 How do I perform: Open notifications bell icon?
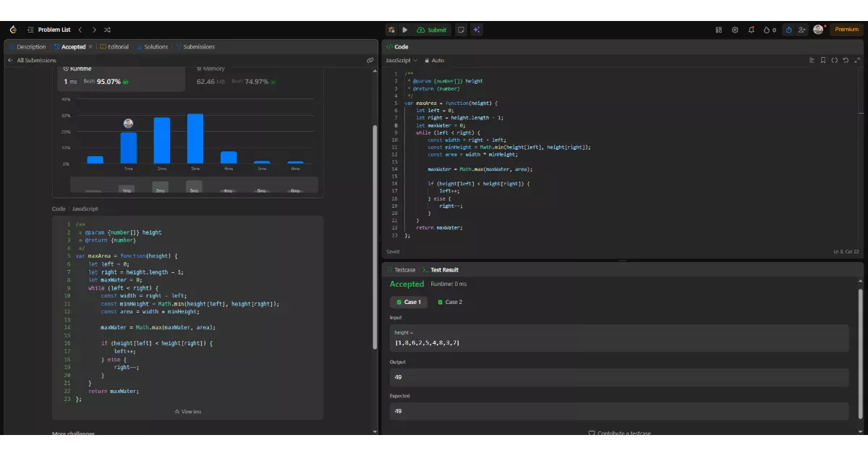[x=752, y=30]
